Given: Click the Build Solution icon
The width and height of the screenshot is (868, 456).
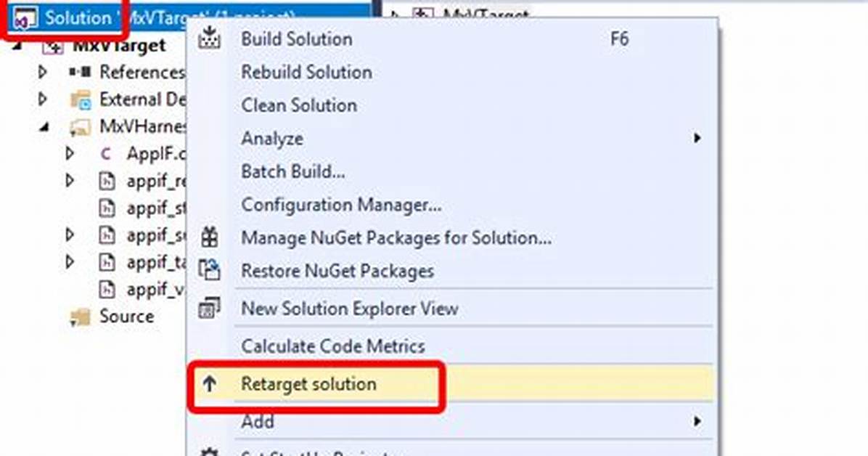Looking at the screenshot, I should click(209, 38).
